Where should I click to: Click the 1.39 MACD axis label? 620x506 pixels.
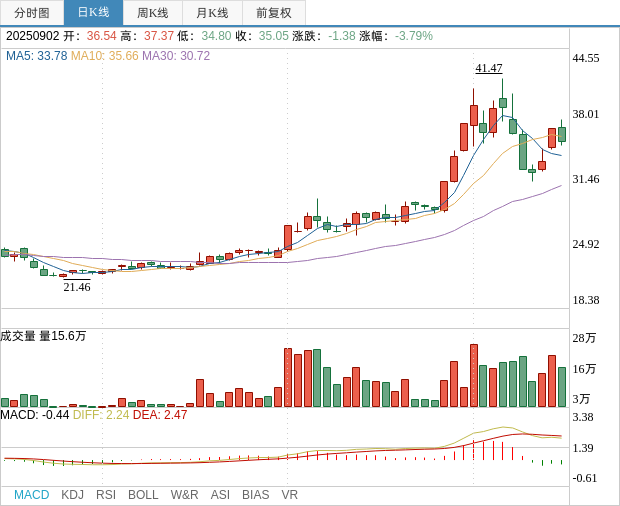point(583,448)
